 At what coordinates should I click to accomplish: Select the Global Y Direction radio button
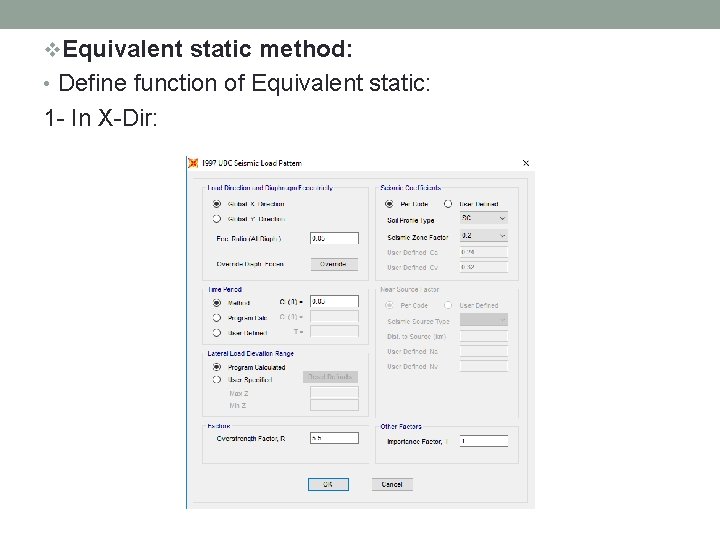217,219
